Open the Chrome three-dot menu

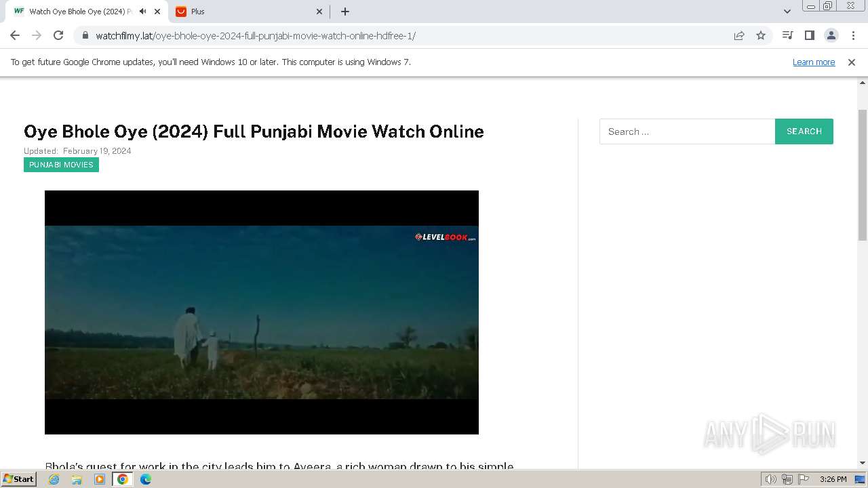(x=853, y=35)
